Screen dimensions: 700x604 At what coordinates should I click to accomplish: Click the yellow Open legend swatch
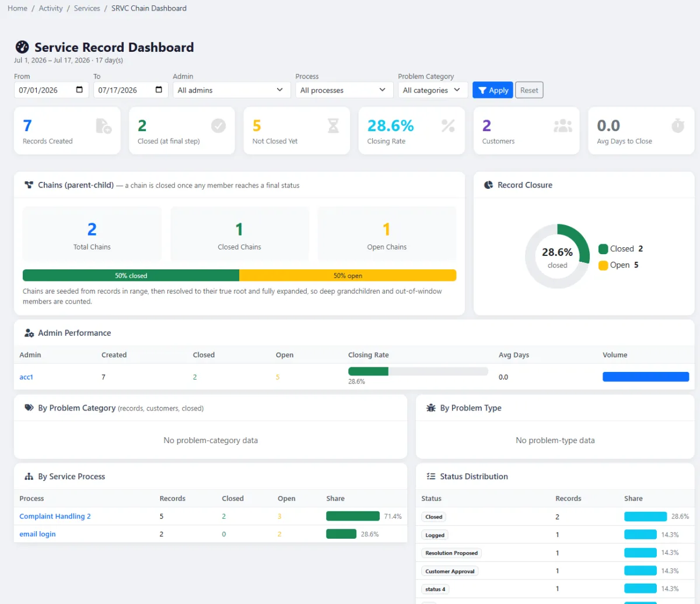pyautogui.click(x=603, y=265)
